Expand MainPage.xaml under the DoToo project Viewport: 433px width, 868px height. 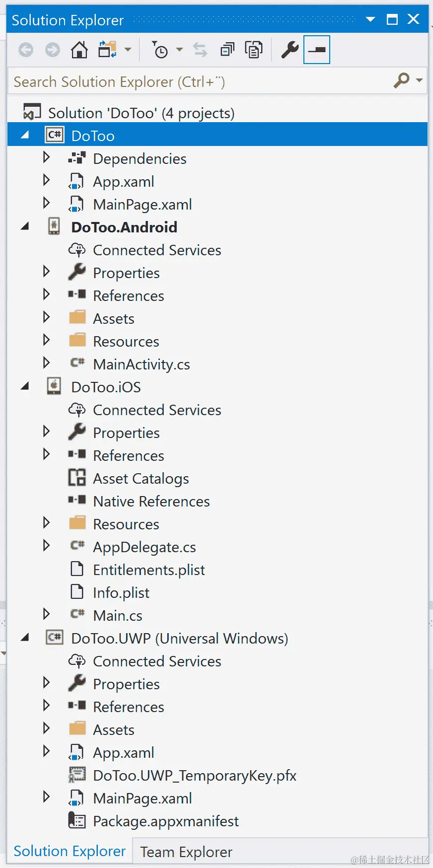(x=47, y=204)
